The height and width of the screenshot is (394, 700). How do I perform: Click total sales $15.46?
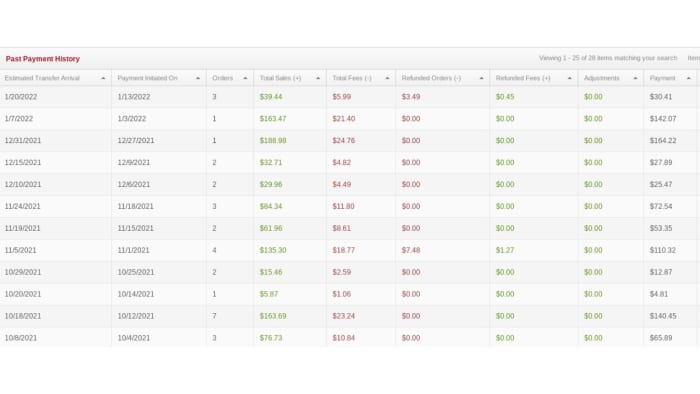point(271,272)
